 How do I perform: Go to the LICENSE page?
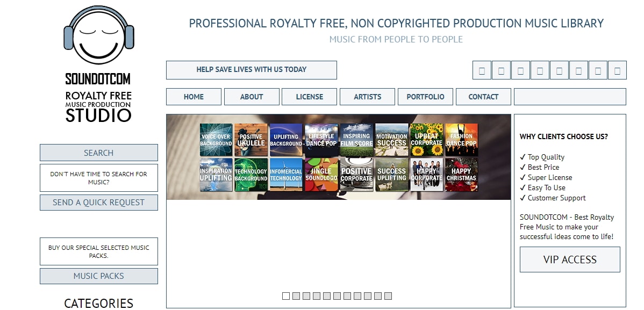(309, 97)
